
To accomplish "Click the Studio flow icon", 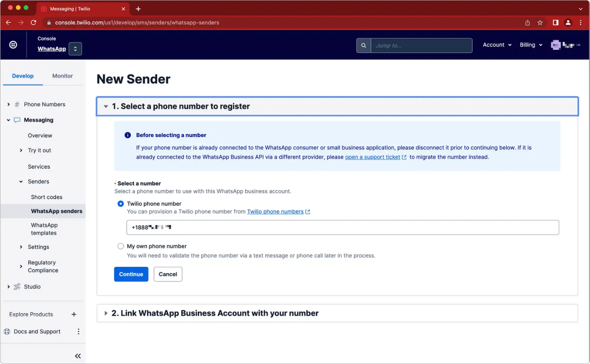I will (17, 287).
